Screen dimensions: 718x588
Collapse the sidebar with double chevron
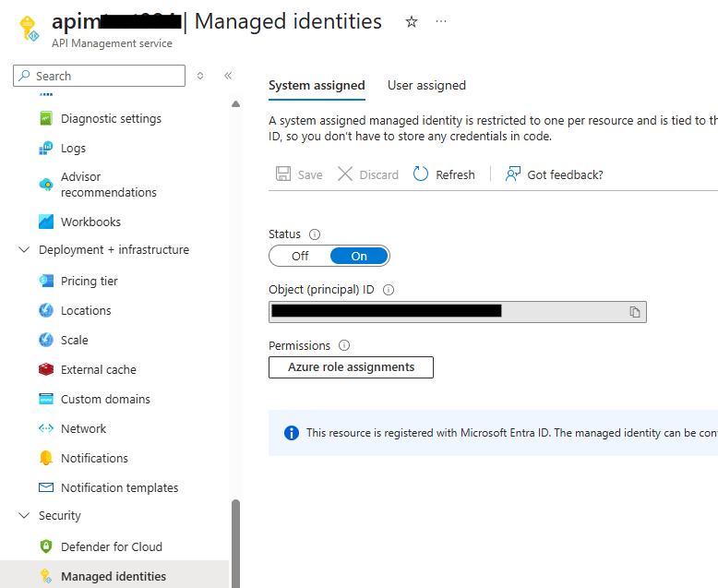(x=228, y=76)
